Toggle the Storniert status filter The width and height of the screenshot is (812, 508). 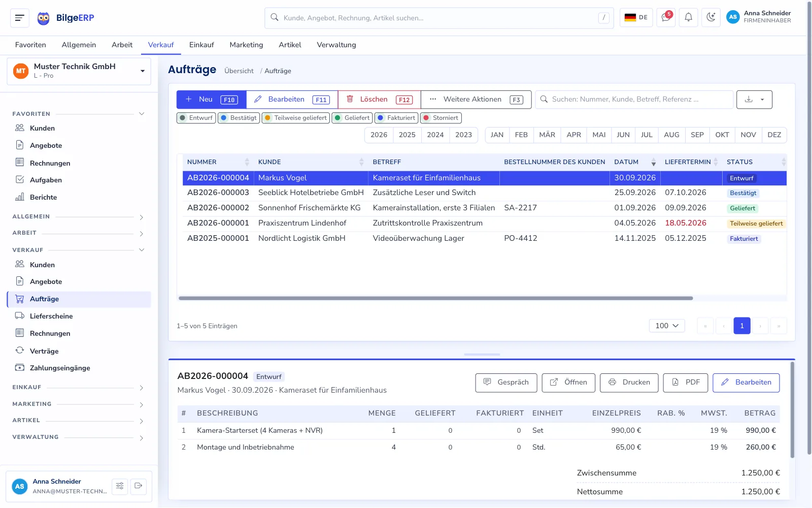click(441, 118)
